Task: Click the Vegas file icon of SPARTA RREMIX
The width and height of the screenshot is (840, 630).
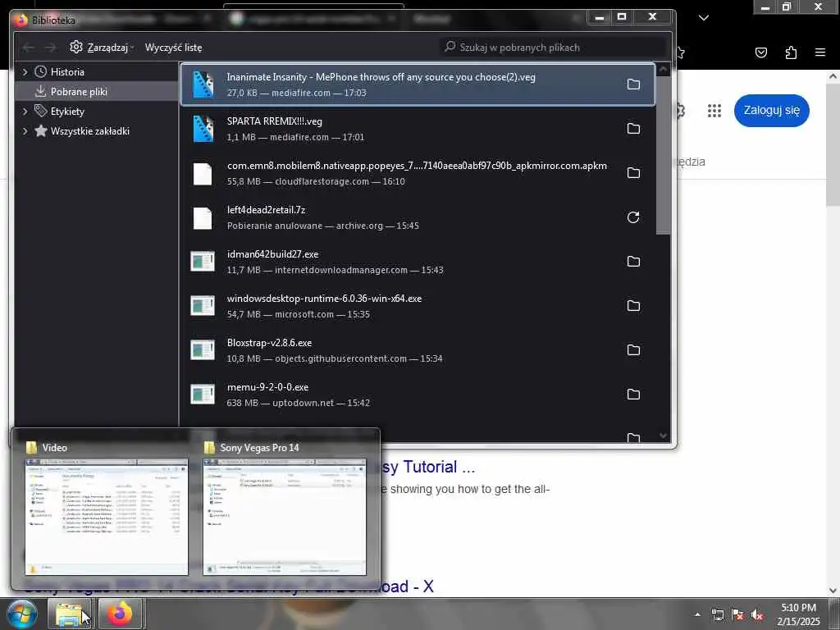Action: coord(203,129)
